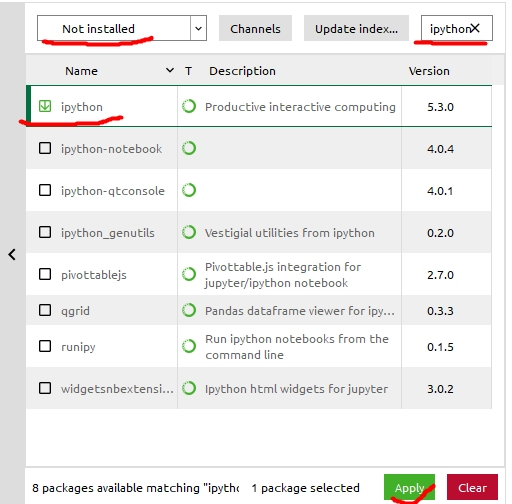Select the ipython-notebook package name
This screenshot has height=504, width=512.
click(x=111, y=149)
